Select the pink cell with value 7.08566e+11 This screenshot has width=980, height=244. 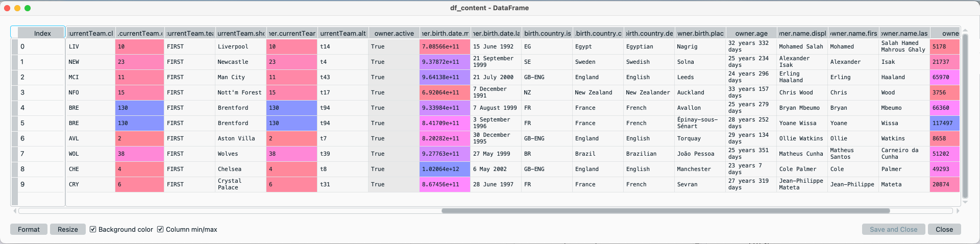[445, 46]
